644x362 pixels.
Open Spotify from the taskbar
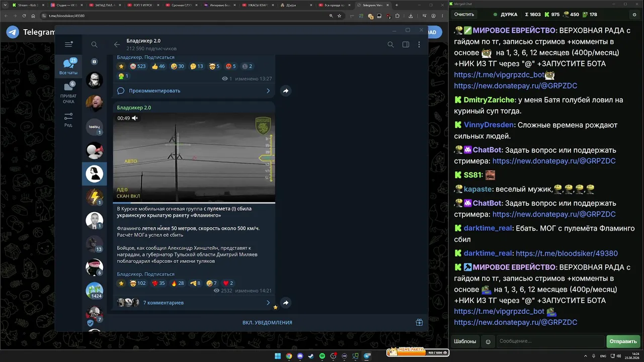322,356
